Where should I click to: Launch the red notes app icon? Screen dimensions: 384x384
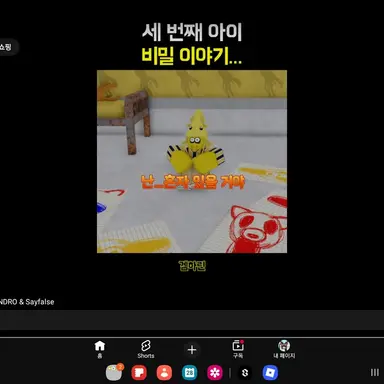tap(139, 373)
